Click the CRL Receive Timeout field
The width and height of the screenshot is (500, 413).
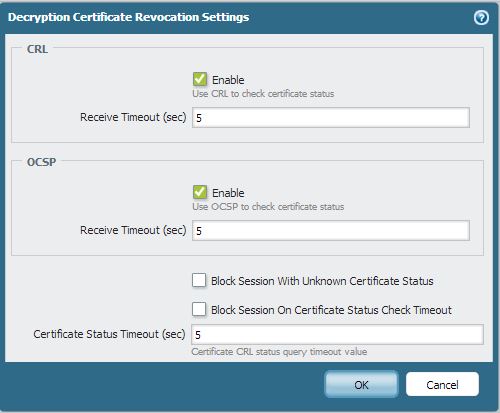click(331, 117)
